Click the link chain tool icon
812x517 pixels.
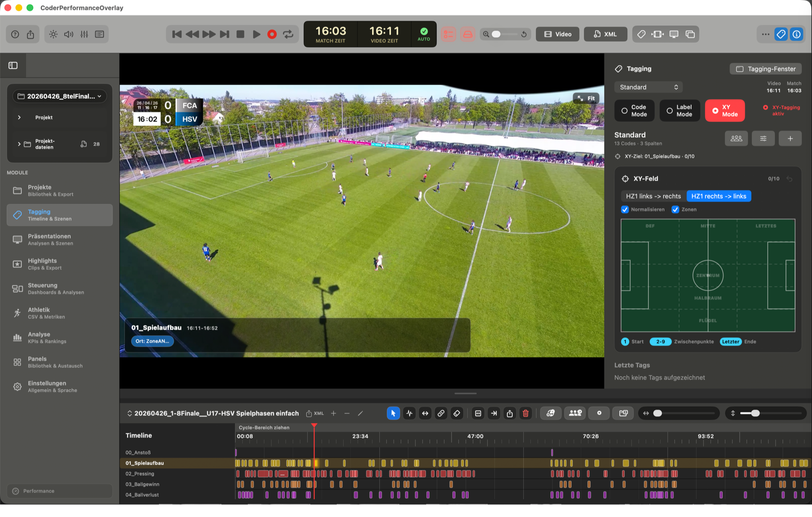pyautogui.click(x=441, y=413)
